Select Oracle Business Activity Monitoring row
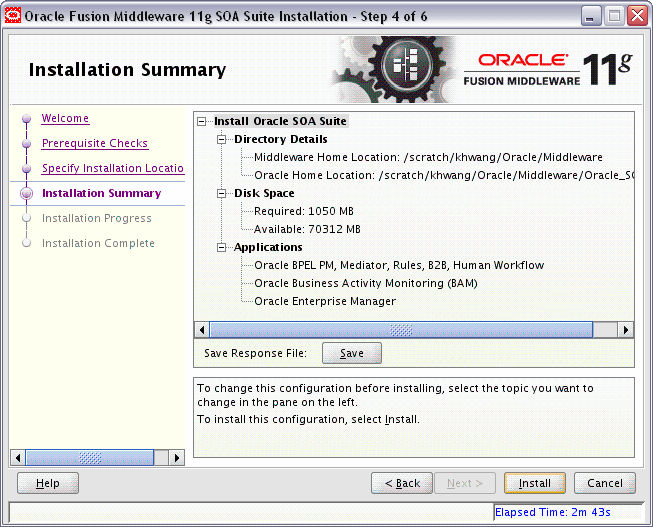This screenshot has width=653, height=527. point(366,283)
